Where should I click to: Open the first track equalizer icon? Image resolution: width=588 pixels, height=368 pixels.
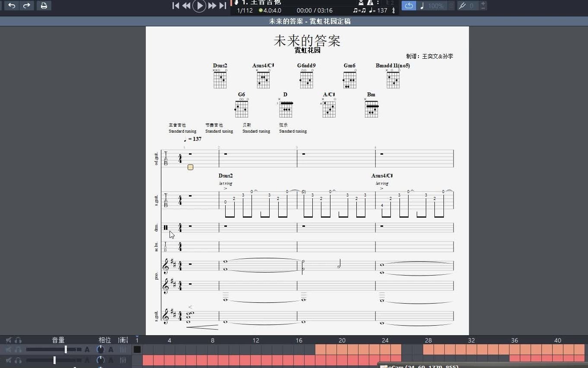coord(123,349)
